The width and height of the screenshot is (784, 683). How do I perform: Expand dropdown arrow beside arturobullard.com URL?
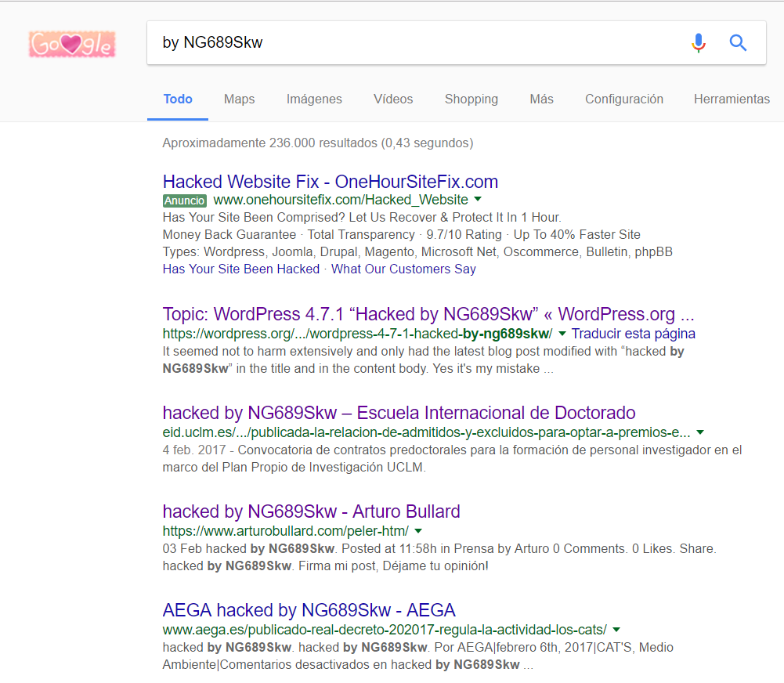tap(418, 531)
